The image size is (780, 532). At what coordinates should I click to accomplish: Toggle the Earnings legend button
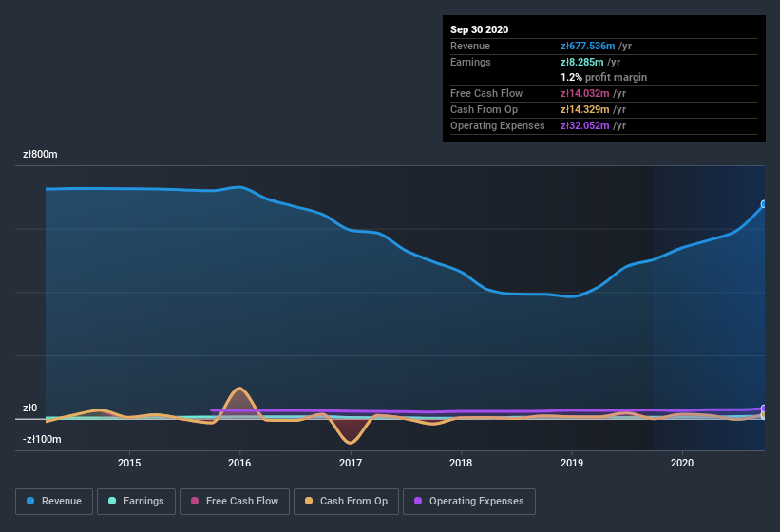click(136, 502)
